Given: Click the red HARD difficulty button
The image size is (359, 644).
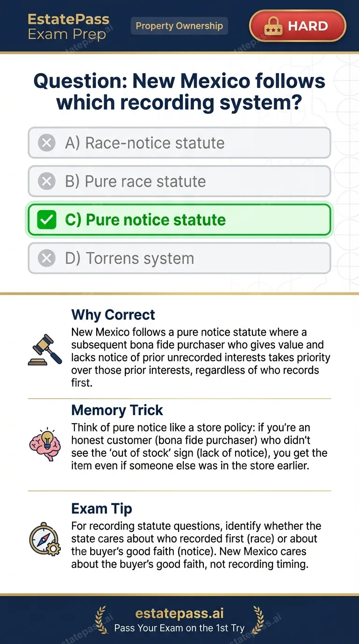Looking at the screenshot, I should click(x=298, y=26).
